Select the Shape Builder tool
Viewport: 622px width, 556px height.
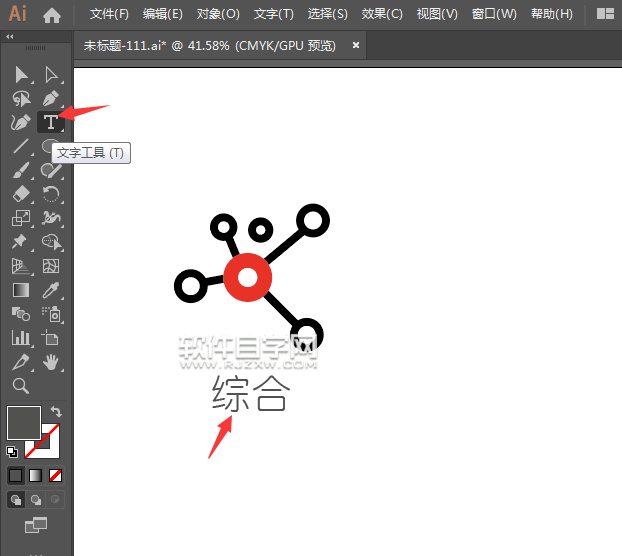tap(52, 242)
